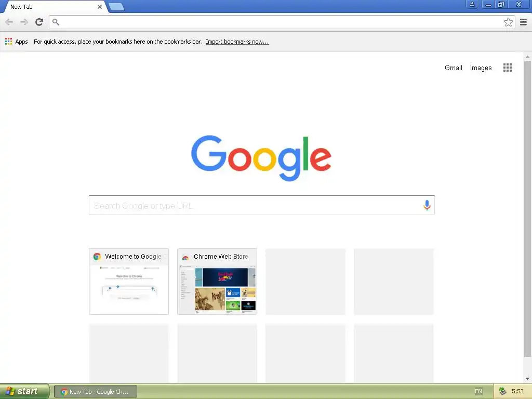The height and width of the screenshot is (399, 532).
Task: Open the Google apps grid icon
Action: (507, 68)
